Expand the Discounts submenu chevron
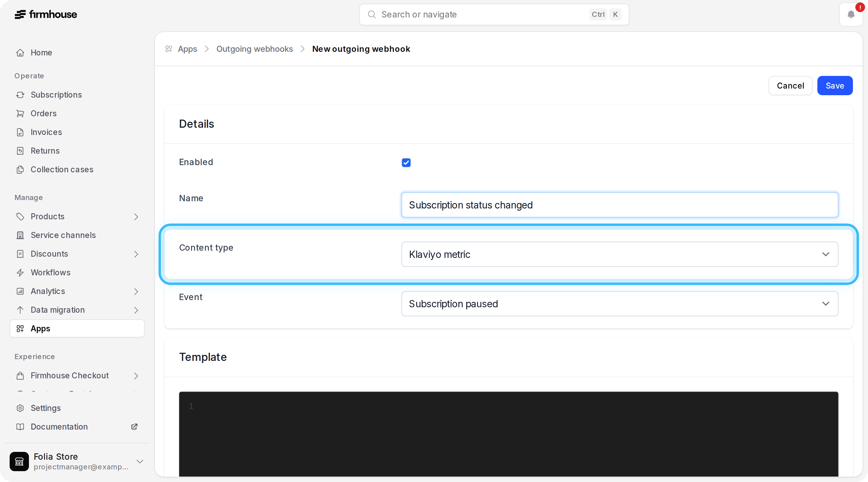This screenshot has height=482, width=868. click(136, 254)
